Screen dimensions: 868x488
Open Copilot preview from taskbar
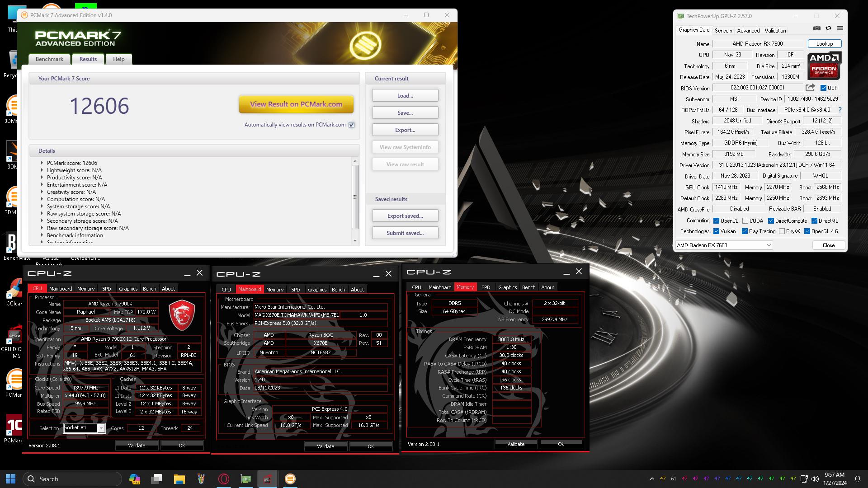[134, 479]
